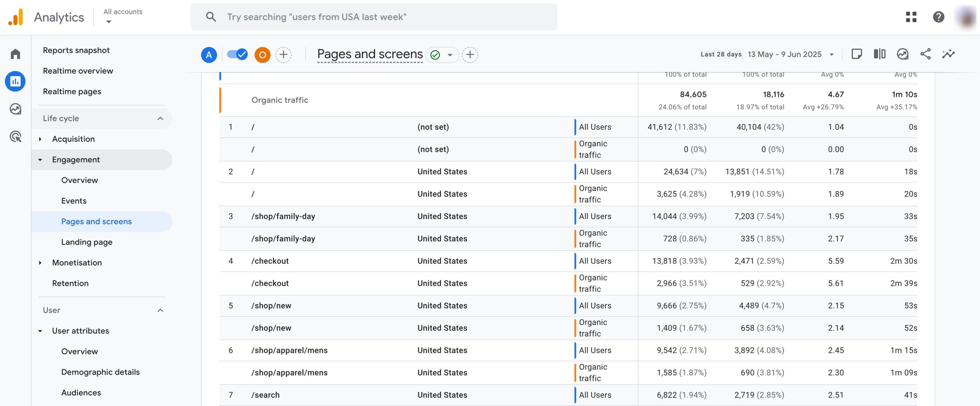Click the 2m 30s engagement time cell

click(903, 261)
